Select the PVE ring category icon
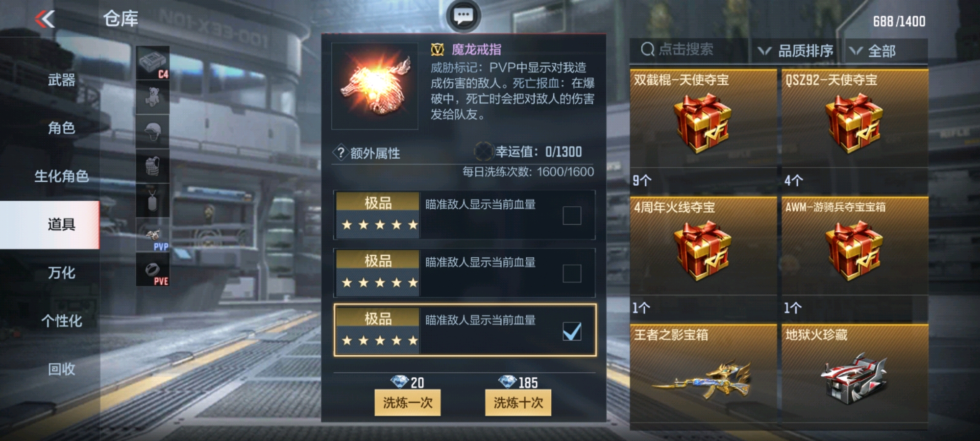Screen dimensions: 980x441 pyautogui.click(x=153, y=270)
